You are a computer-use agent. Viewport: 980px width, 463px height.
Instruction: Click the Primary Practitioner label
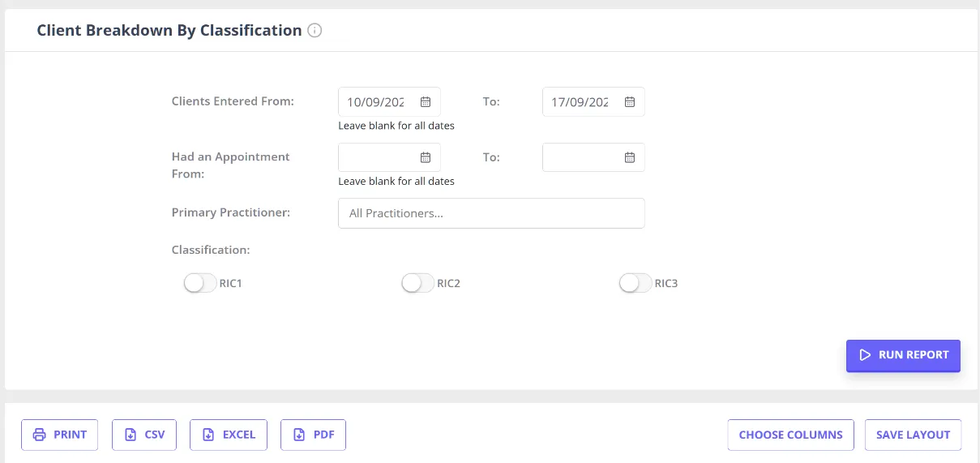click(231, 212)
